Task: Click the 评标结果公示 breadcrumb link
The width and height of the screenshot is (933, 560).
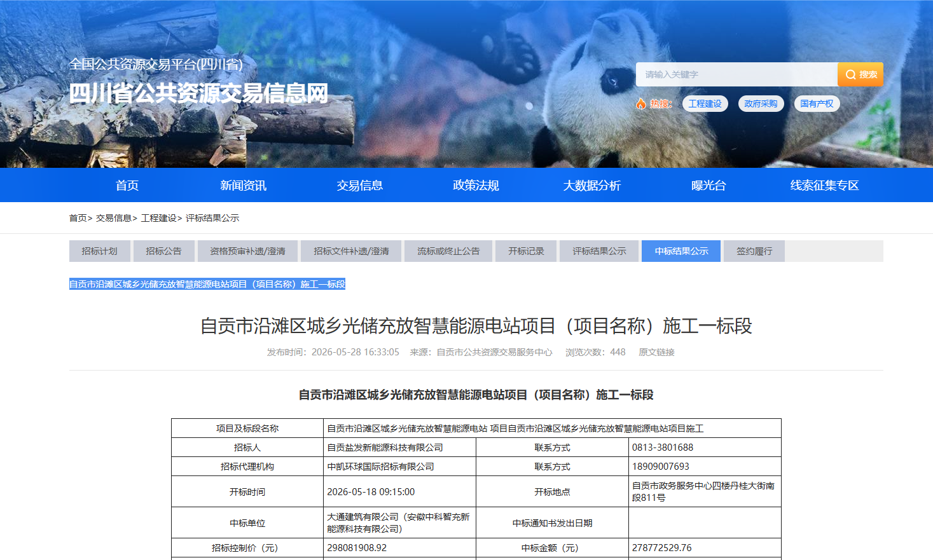Action: pyautogui.click(x=212, y=218)
